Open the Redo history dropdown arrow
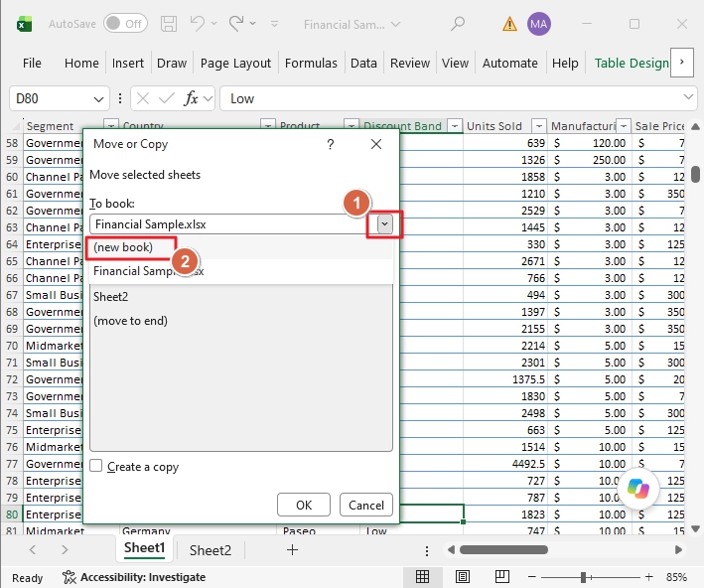The image size is (704, 588). (253, 24)
